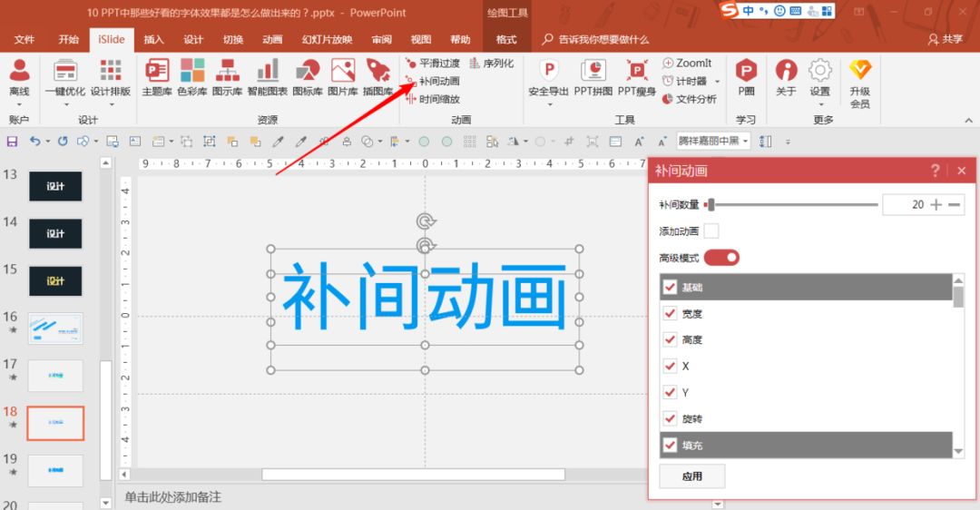Click the 补间动画 tween animation tool
980x510 pixels.
(x=433, y=82)
